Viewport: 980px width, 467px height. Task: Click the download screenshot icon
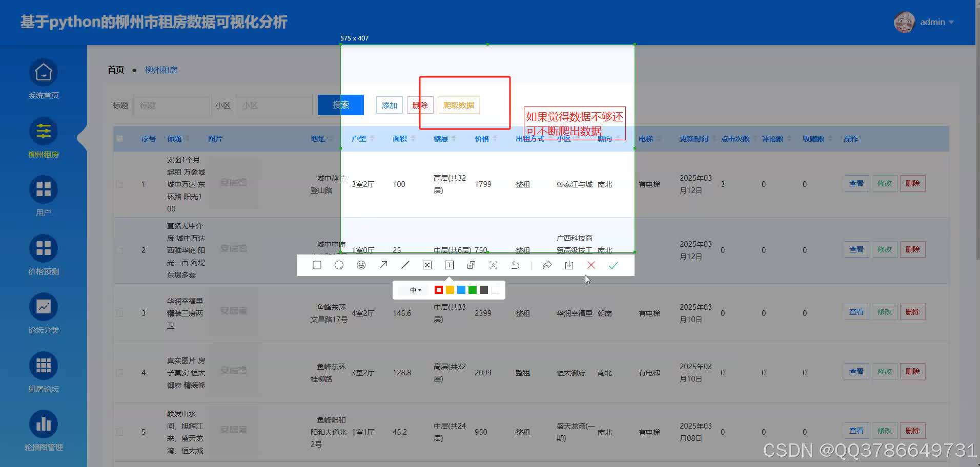pos(568,265)
